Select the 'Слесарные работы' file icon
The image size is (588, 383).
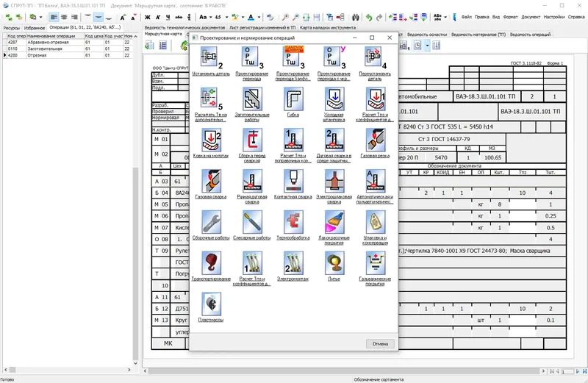(251, 221)
